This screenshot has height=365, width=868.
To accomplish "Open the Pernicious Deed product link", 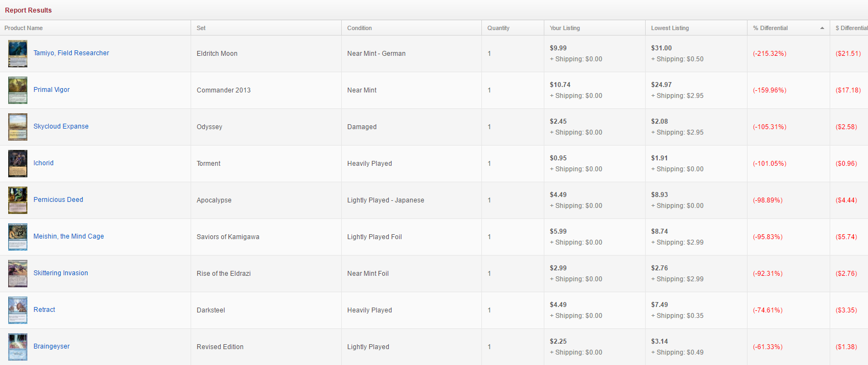I will pos(58,200).
